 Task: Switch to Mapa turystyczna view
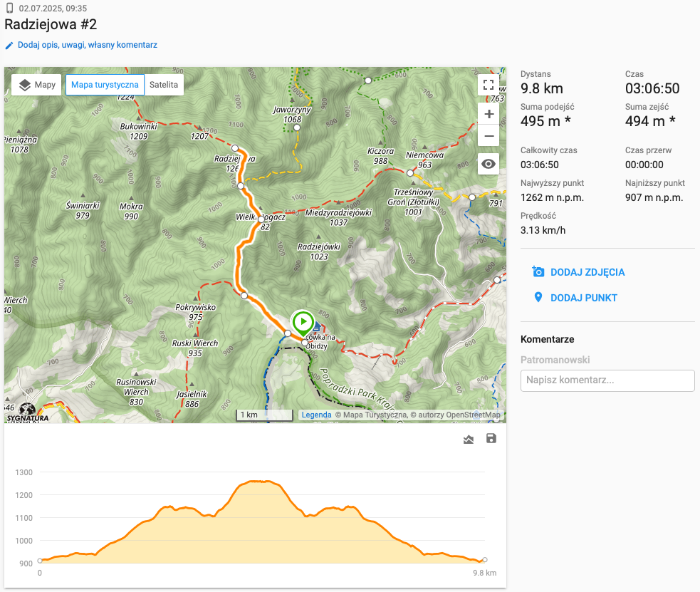coord(105,85)
